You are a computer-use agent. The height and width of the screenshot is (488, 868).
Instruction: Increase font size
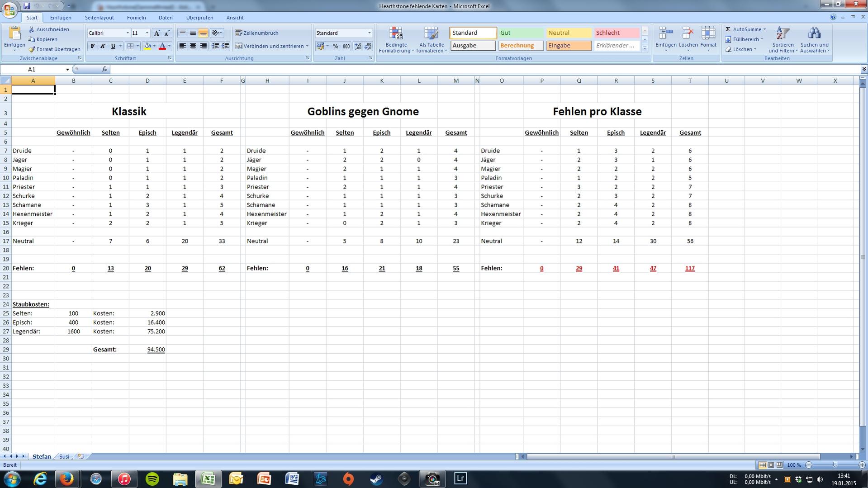157,33
